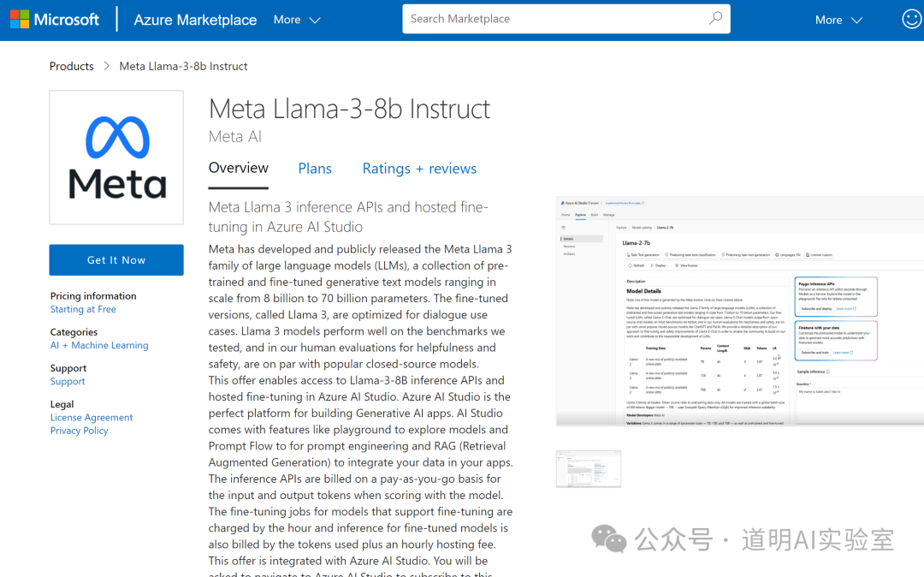Select the small screenshot thumbnail
The image size is (924, 577).
(589, 468)
